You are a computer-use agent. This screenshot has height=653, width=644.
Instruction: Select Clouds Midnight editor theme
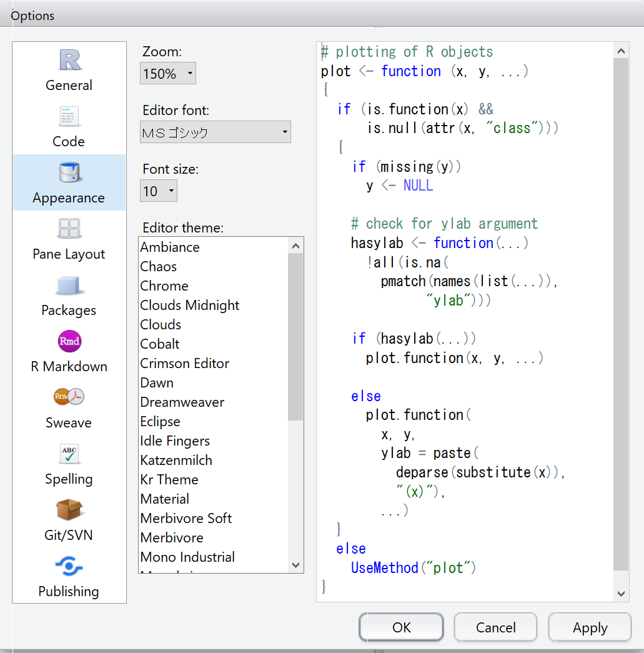click(213, 306)
